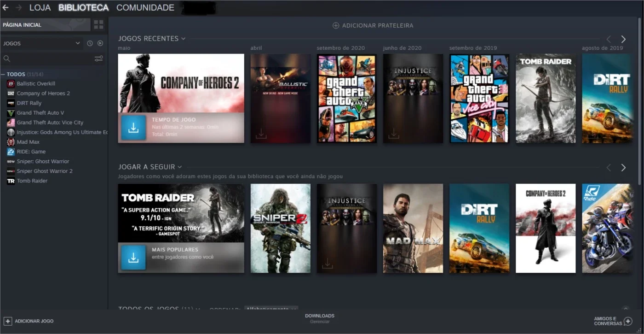
Task: Switch to the BIBLIOTECA tab
Action: coord(84,8)
